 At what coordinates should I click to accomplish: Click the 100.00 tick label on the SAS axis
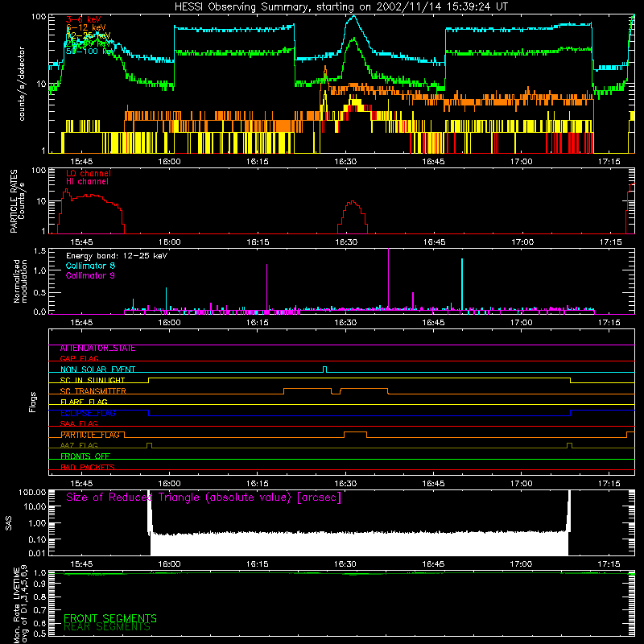[32, 493]
